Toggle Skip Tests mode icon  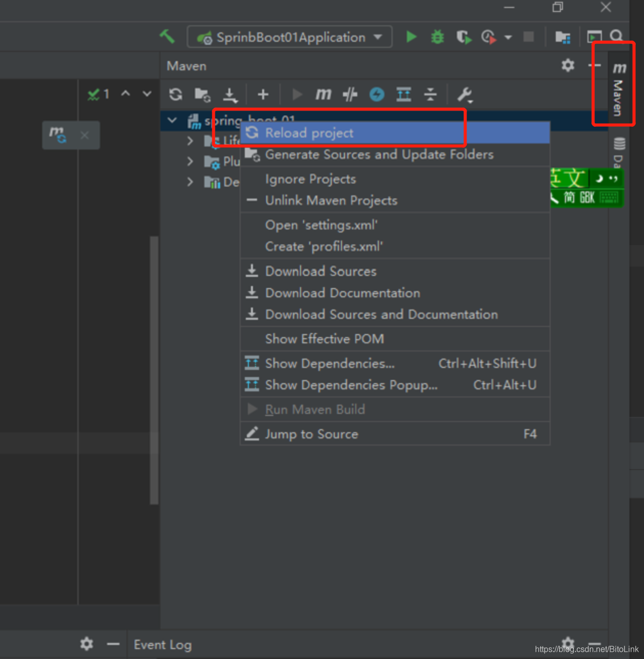coord(350,94)
